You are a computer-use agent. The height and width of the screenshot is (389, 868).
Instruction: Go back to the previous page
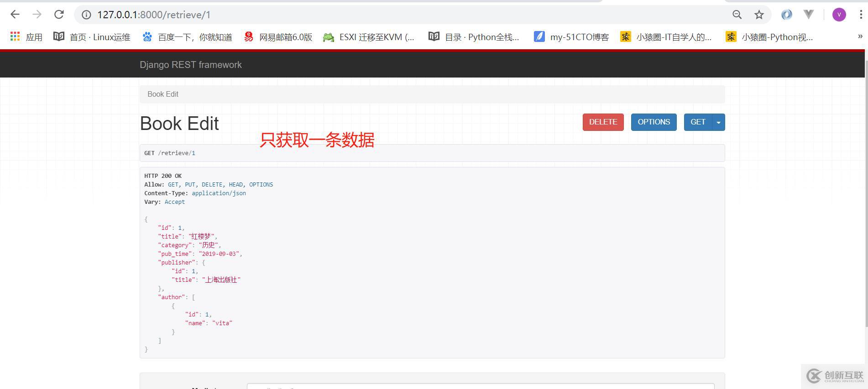coord(15,15)
